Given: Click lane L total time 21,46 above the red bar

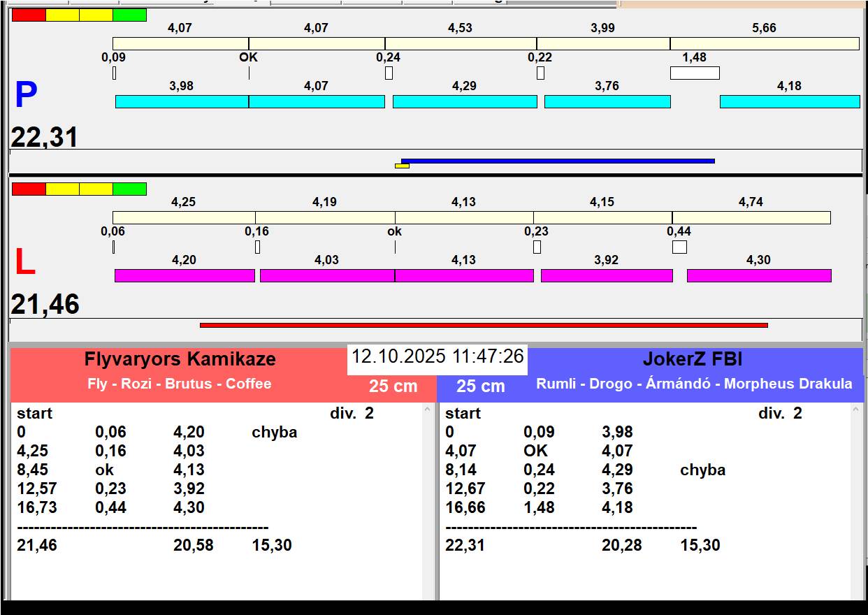Looking at the screenshot, I should [45, 305].
